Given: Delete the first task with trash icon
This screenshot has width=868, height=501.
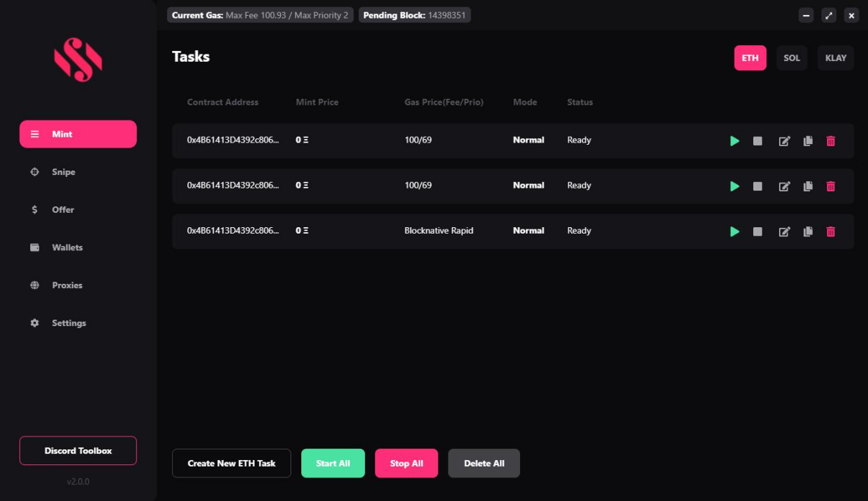Looking at the screenshot, I should [831, 141].
